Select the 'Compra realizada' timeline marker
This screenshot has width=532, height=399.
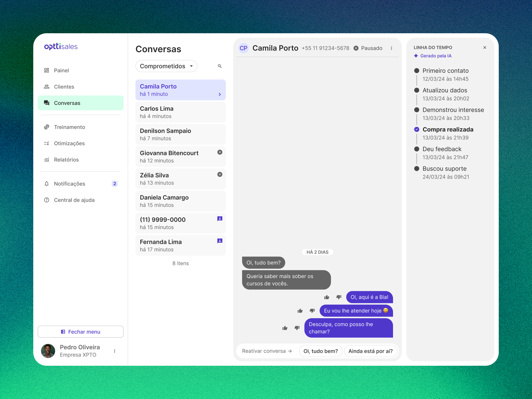417,130
